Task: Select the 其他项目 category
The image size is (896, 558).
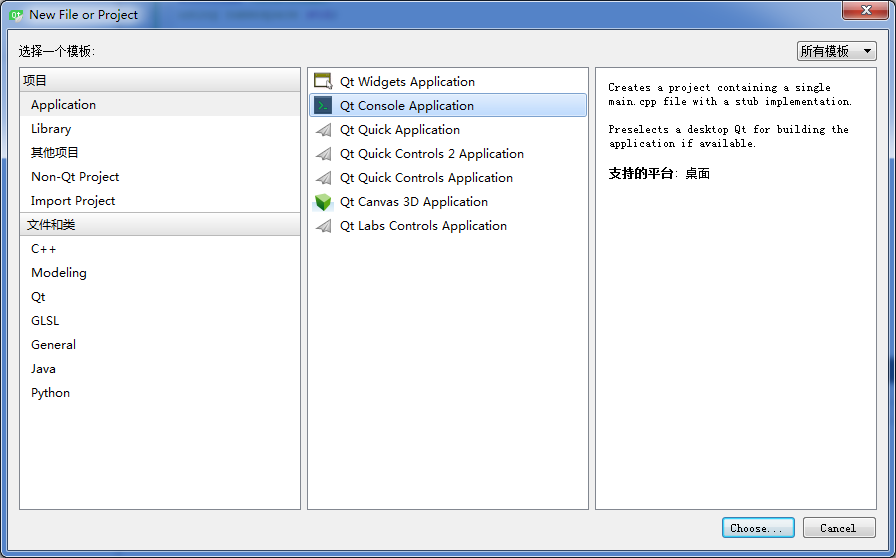Action: (160, 153)
